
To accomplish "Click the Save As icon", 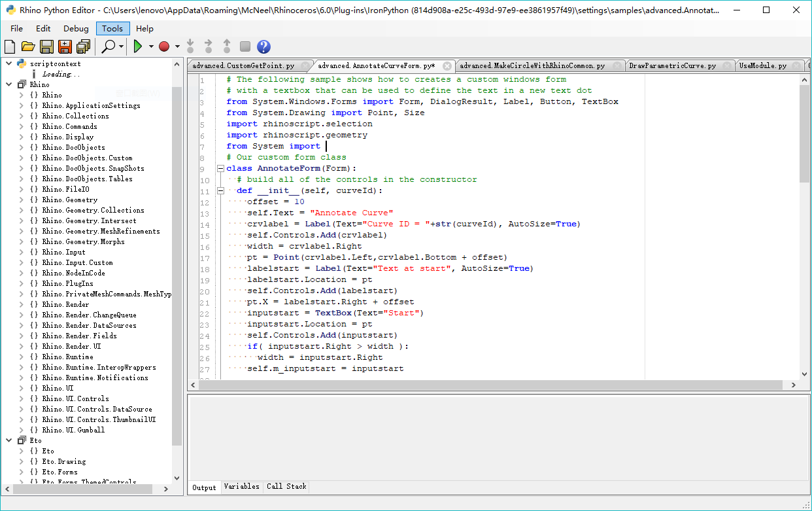I will pos(65,46).
